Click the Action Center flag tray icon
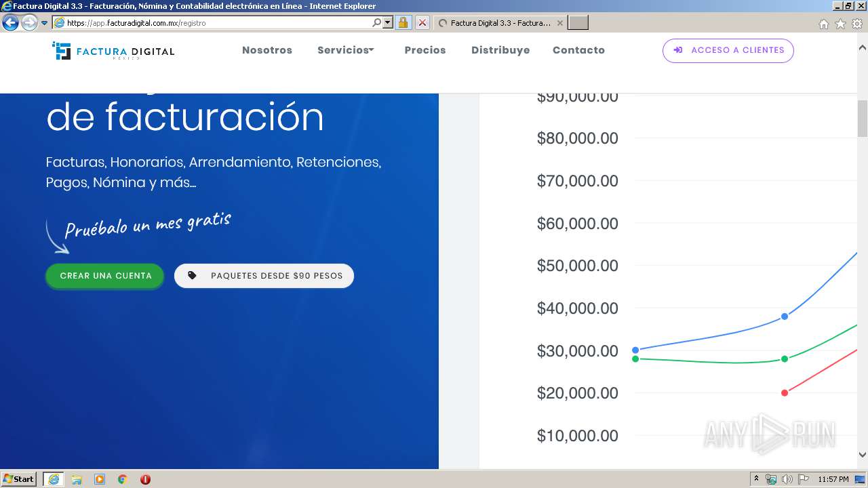This screenshot has width=868, height=488. click(804, 479)
